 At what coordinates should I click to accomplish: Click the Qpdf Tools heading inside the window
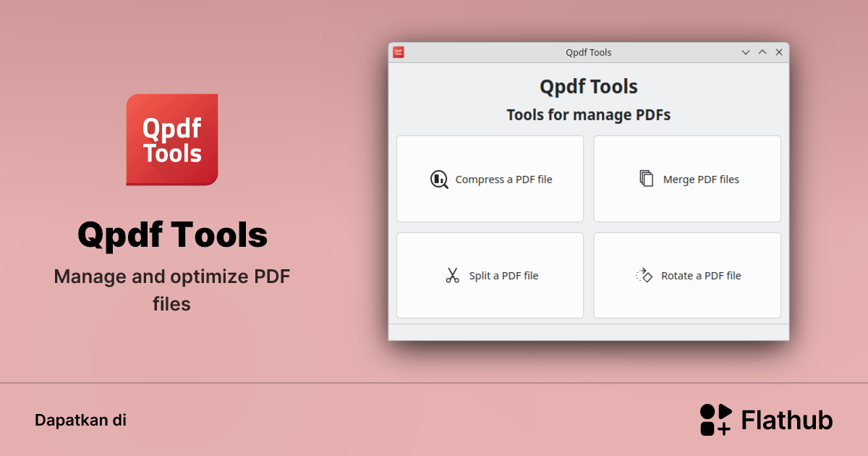[x=588, y=86]
